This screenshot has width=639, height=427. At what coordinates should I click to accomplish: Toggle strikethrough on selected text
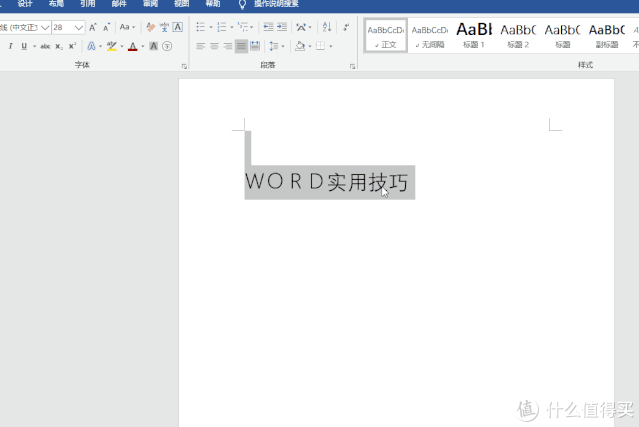[45, 46]
